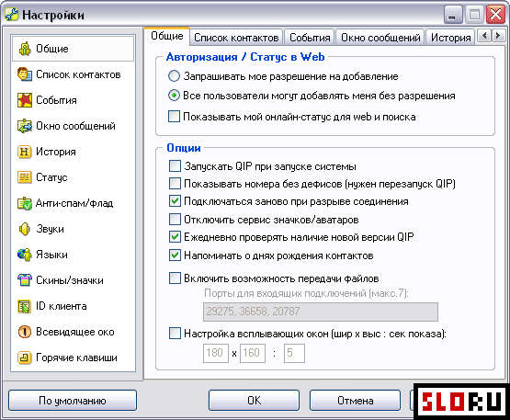Open Список контактов via its sidebar icon

(x=25, y=74)
